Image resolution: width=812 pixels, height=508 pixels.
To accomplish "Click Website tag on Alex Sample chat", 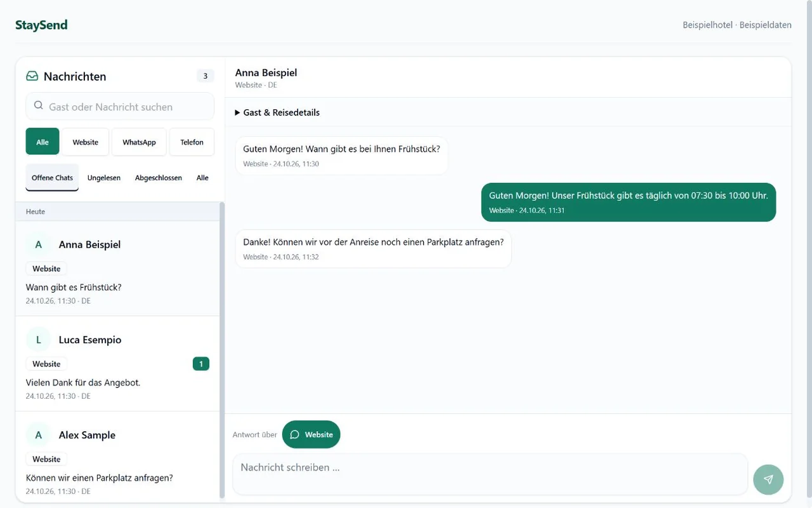I will tap(46, 459).
